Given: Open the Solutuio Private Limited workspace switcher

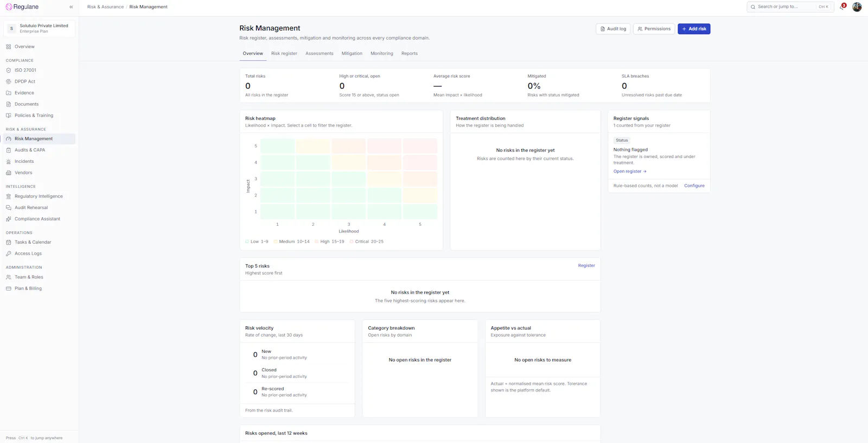Looking at the screenshot, I should (39, 28).
